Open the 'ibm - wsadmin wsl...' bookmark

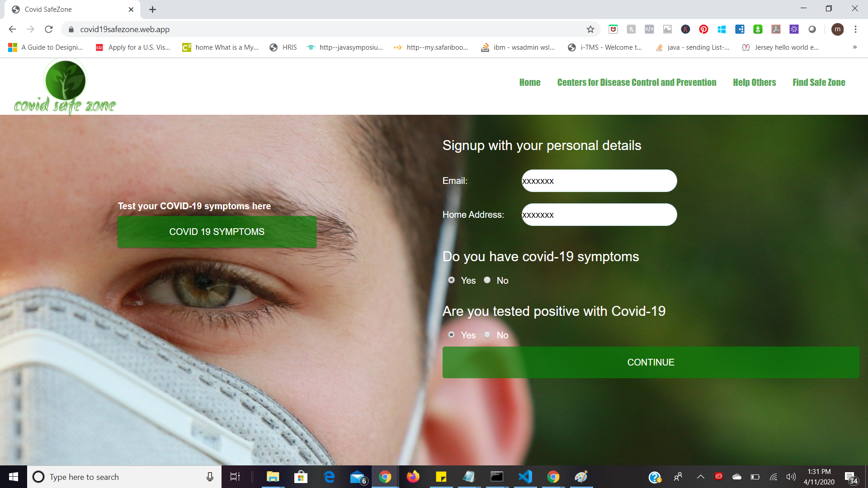tap(518, 47)
